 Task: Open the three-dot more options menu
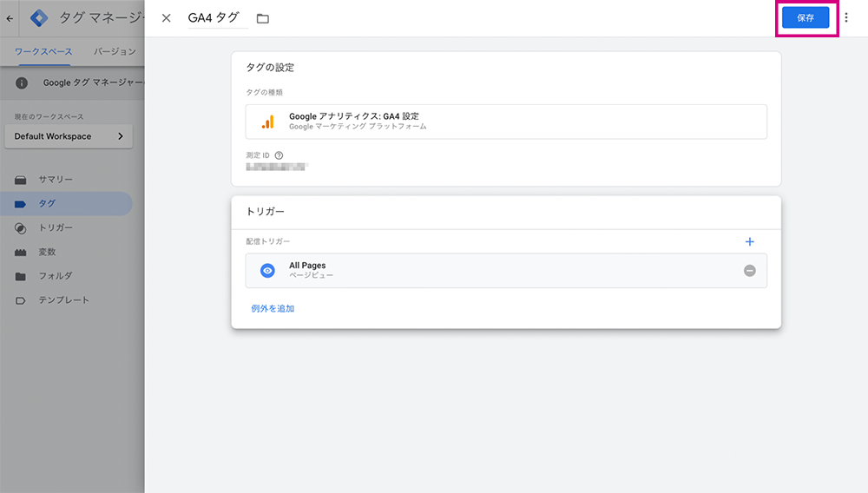click(846, 17)
